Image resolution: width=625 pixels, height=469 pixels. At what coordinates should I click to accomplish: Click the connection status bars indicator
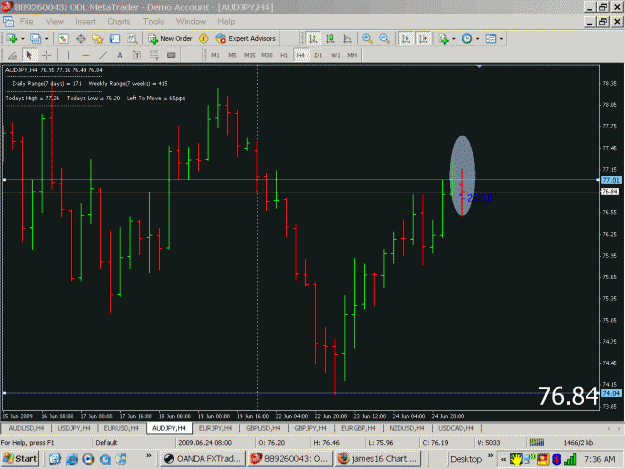point(537,442)
